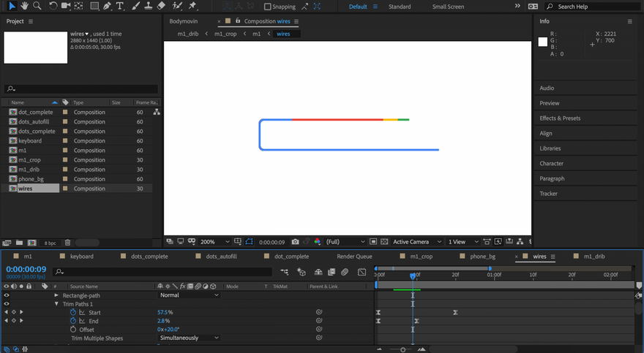Add keyframe diamond for Start property
This screenshot has height=353, width=644.
click(14, 312)
